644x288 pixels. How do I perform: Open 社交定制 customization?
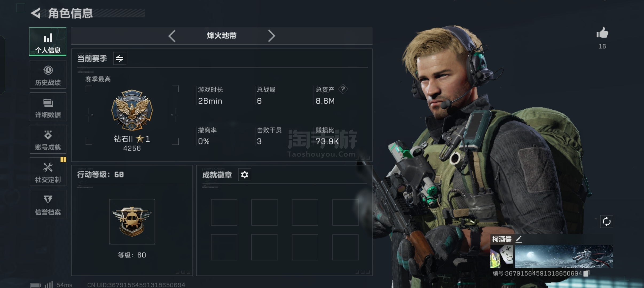coord(48,172)
